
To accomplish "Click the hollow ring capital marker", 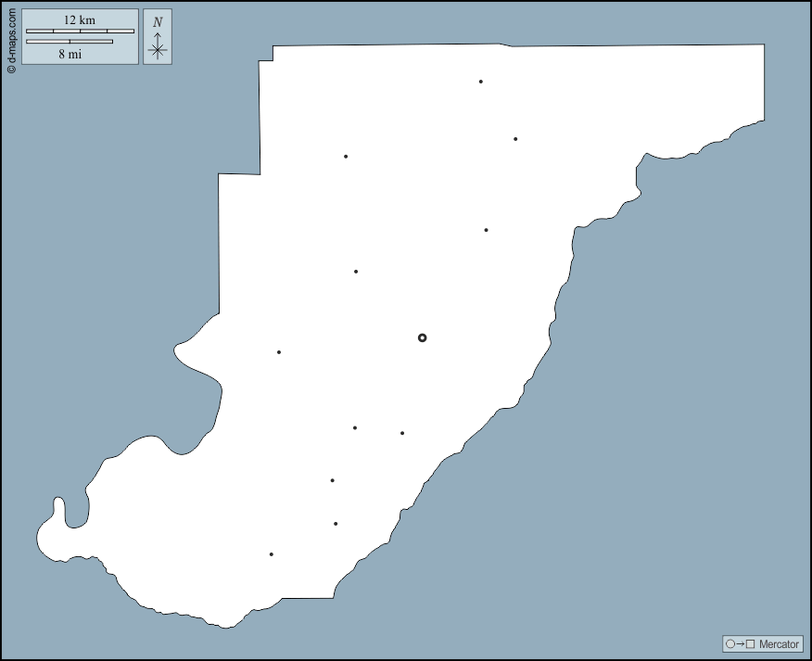I will point(422,337).
